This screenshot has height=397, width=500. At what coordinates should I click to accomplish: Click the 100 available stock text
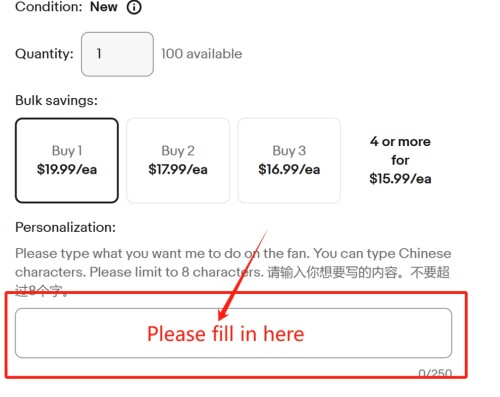(x=202, y=54)
